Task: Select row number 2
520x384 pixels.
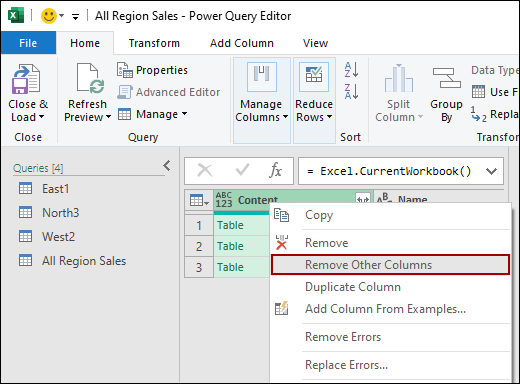Action: (x=199, y=246)
